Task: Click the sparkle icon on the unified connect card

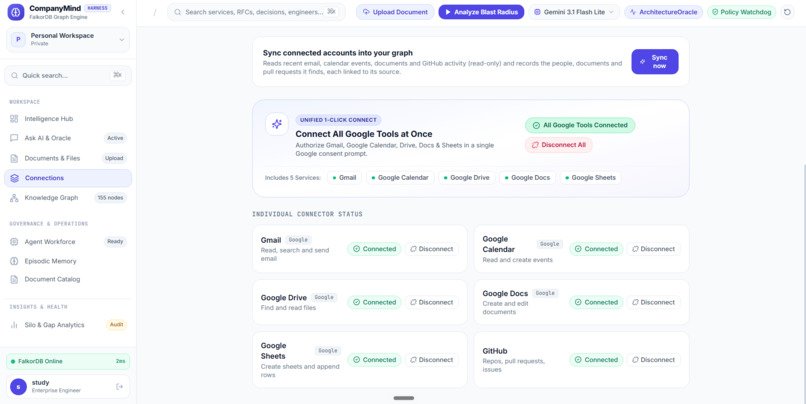Action: (277, 124)
